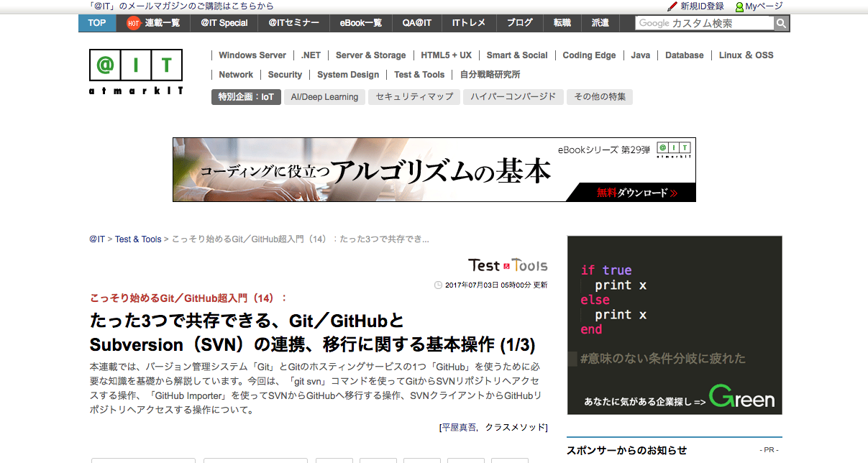868x463 pixels.
Task: Click the Google カスタム検索 input field
Action: tap(704, 23)
